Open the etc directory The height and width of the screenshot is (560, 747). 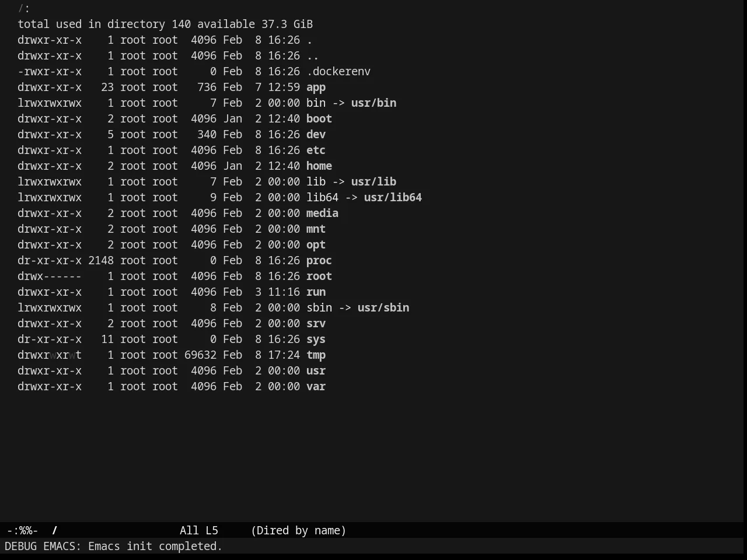click(316, 150)
